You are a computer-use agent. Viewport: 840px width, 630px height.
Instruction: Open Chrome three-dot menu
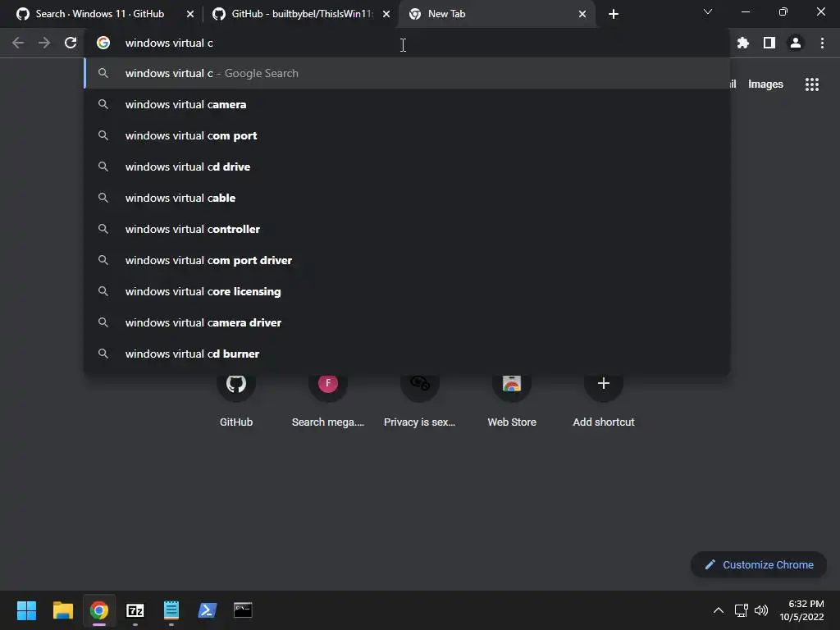pos(822,43)
